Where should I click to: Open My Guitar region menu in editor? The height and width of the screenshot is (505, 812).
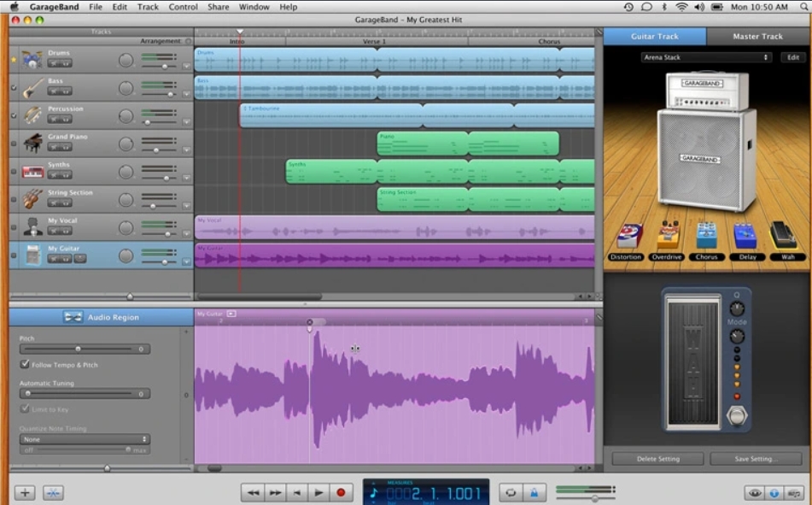point(231,314)
